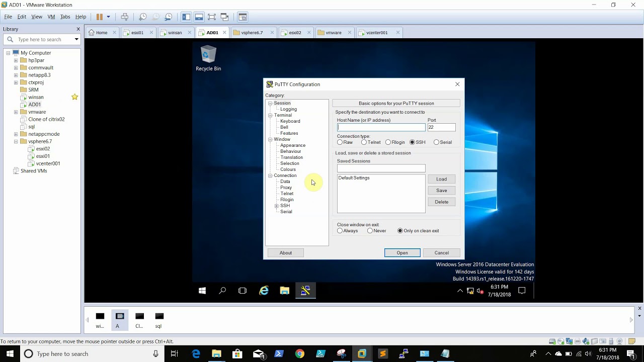Click the guest volume muted tray icon
This screenshot has height=362, width=644.
480,291
